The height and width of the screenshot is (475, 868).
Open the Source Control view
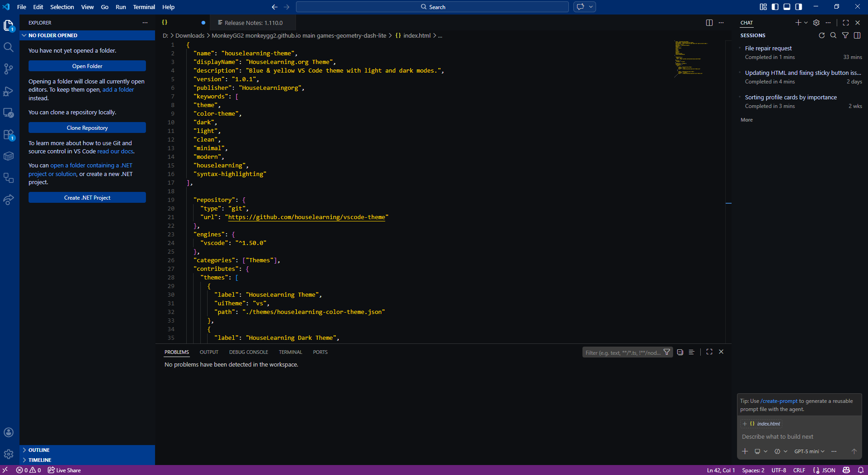(9, 69)
